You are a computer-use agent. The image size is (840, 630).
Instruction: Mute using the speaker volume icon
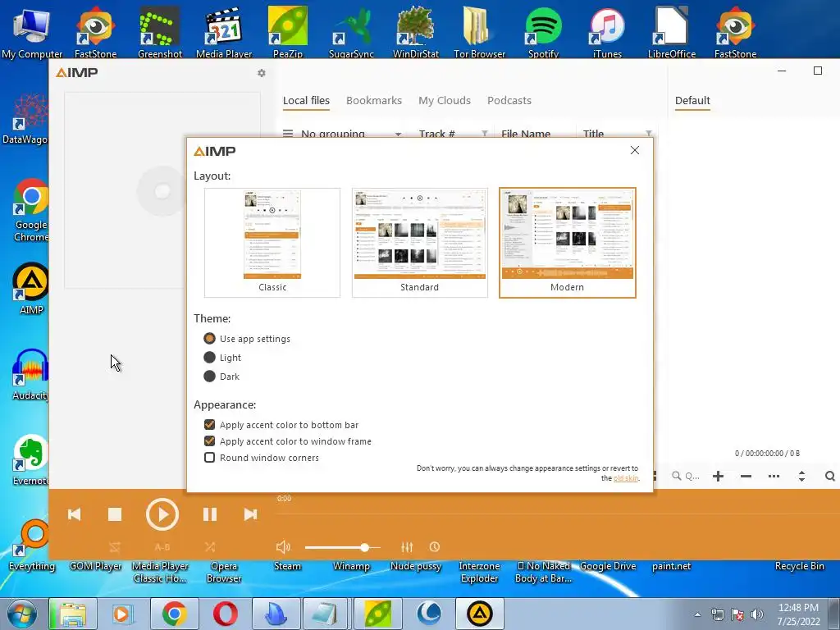tap(283, 547)
